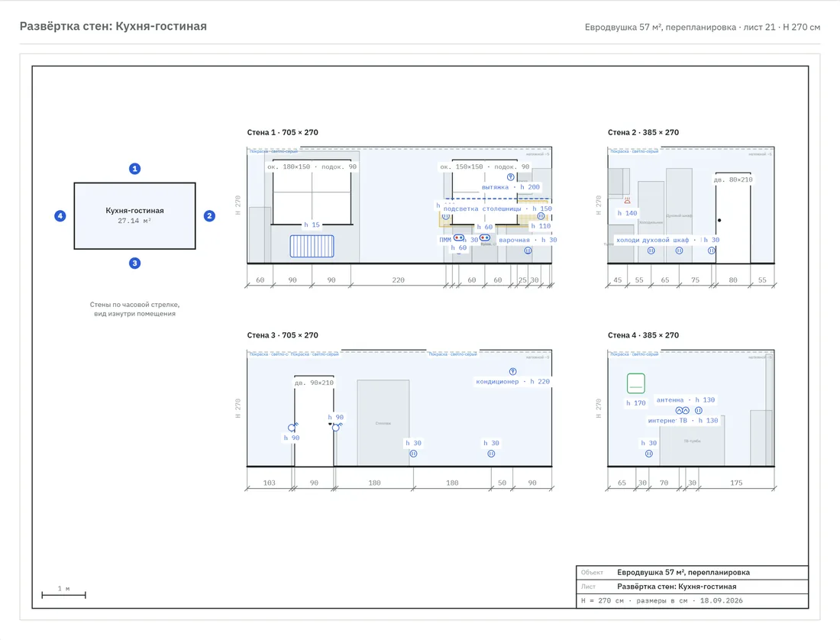Click the '175' dimension under Стена 4
This screenshot has width=840, height=640.
point(736,483)
